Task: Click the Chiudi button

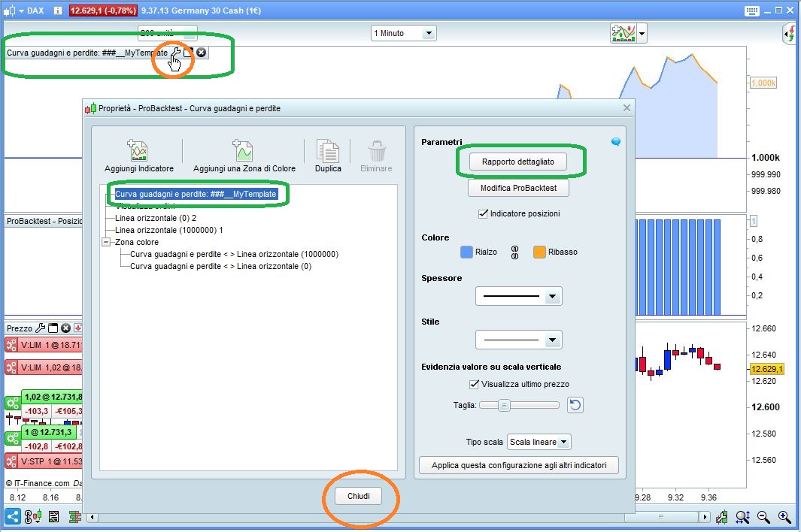Action: pos(358,496)
